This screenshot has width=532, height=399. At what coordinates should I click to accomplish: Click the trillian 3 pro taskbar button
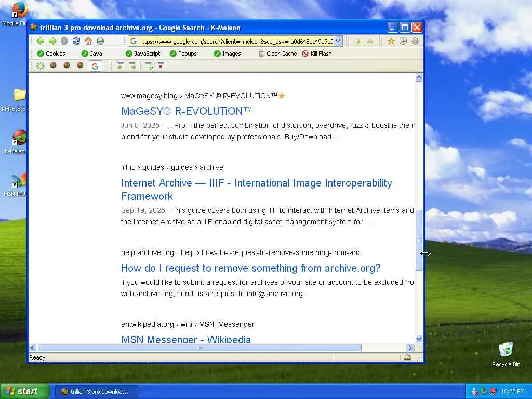(97, 392)
